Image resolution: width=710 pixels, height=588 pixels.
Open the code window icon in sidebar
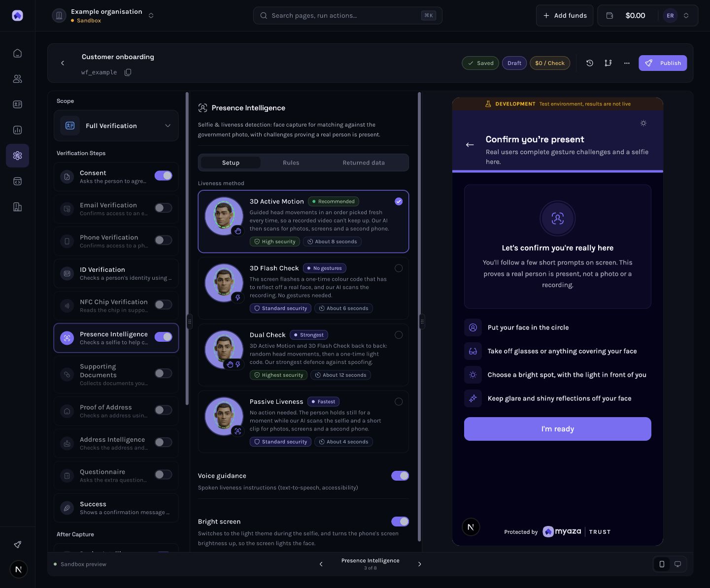click(x=18, y=181)
